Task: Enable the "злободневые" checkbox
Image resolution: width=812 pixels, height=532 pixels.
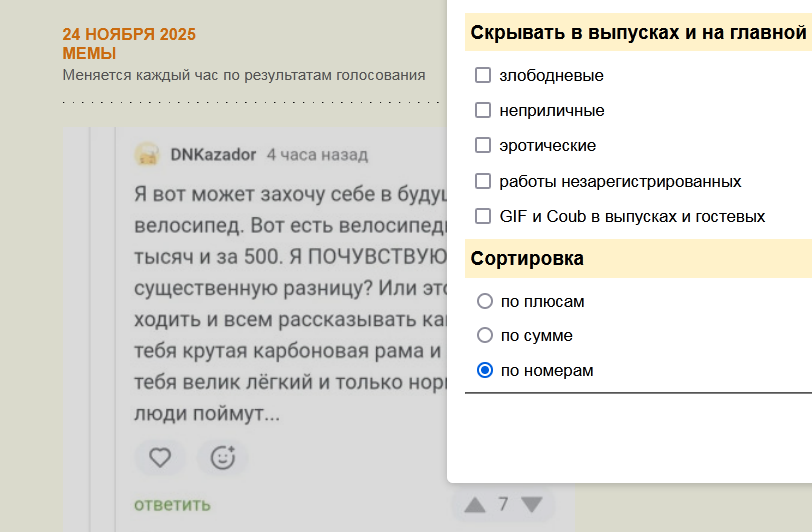Action: coord(483,75)
